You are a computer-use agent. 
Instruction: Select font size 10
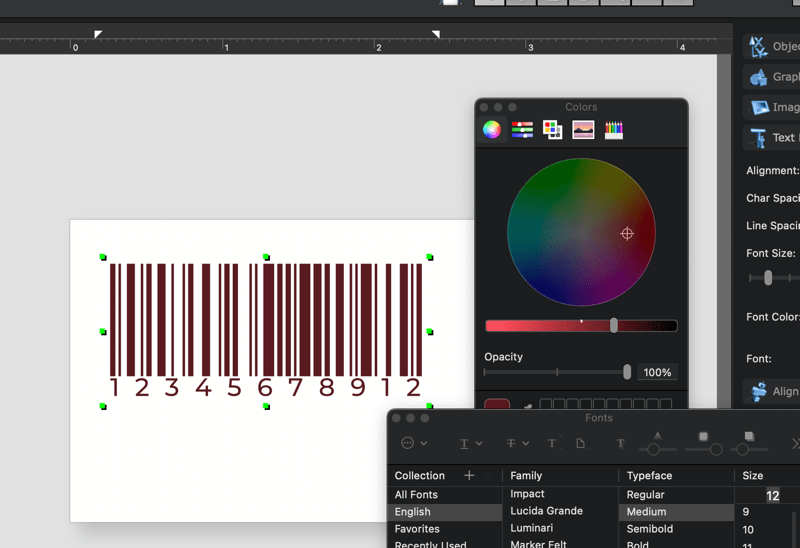pyautogui.click(x=748, y=530)
